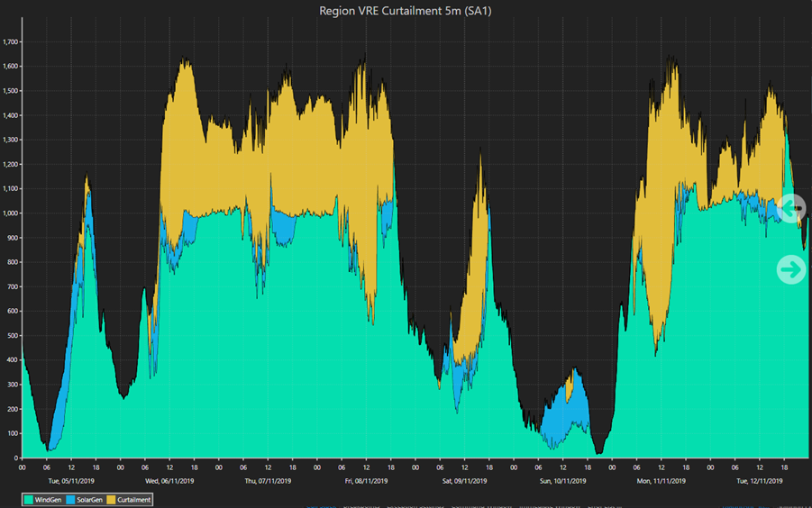Click the 1,700 value on the y-axis

[11, 41]
